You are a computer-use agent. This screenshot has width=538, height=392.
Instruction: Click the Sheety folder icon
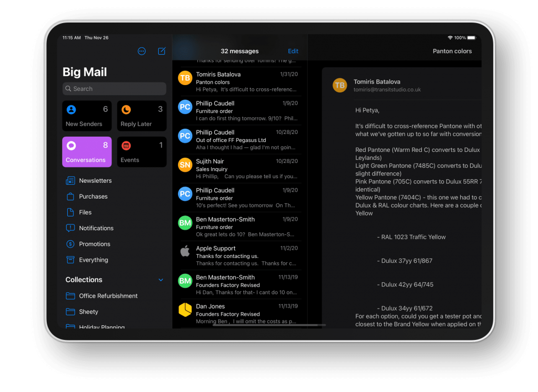tap(70, 312)
